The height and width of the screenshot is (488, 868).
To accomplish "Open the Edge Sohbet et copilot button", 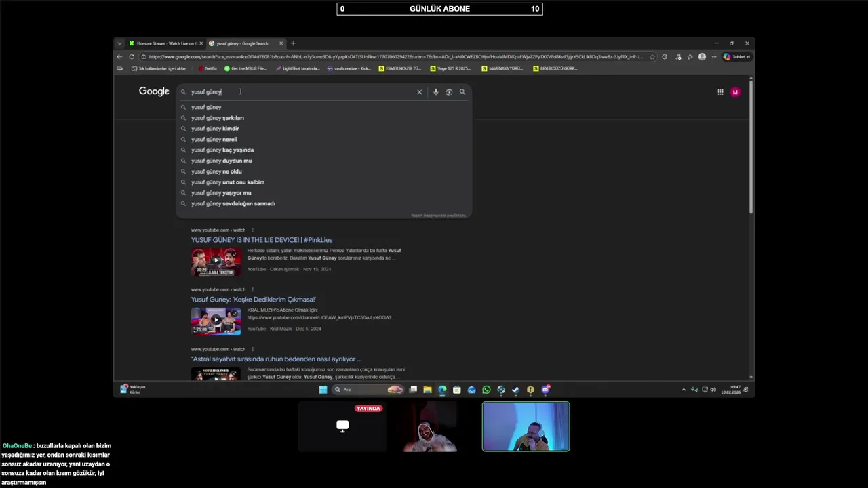I will click(736, 57).
